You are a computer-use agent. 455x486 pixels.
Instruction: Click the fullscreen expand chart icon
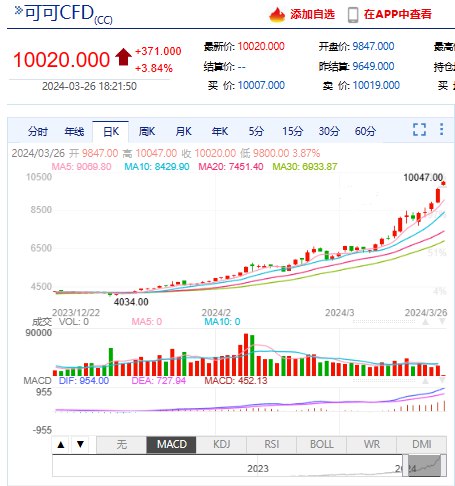[419, 130]
